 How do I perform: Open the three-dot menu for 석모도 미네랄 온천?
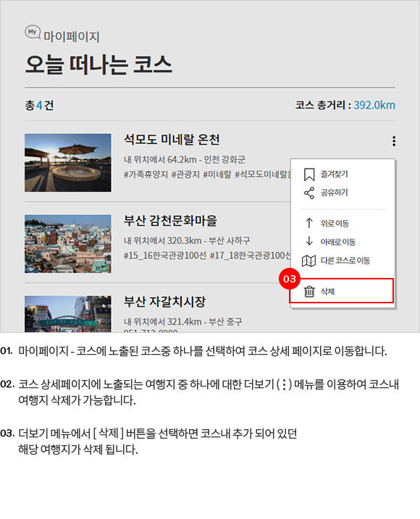(x=394, y=141)
